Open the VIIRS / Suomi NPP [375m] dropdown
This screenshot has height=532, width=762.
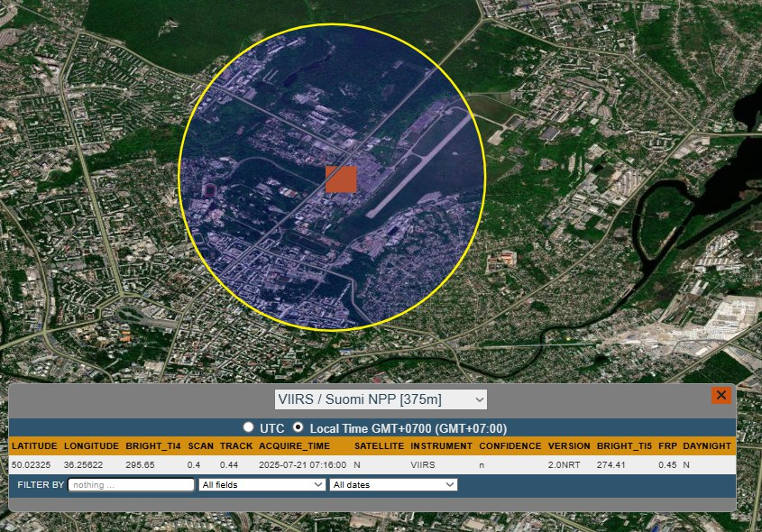pos(381,399)
